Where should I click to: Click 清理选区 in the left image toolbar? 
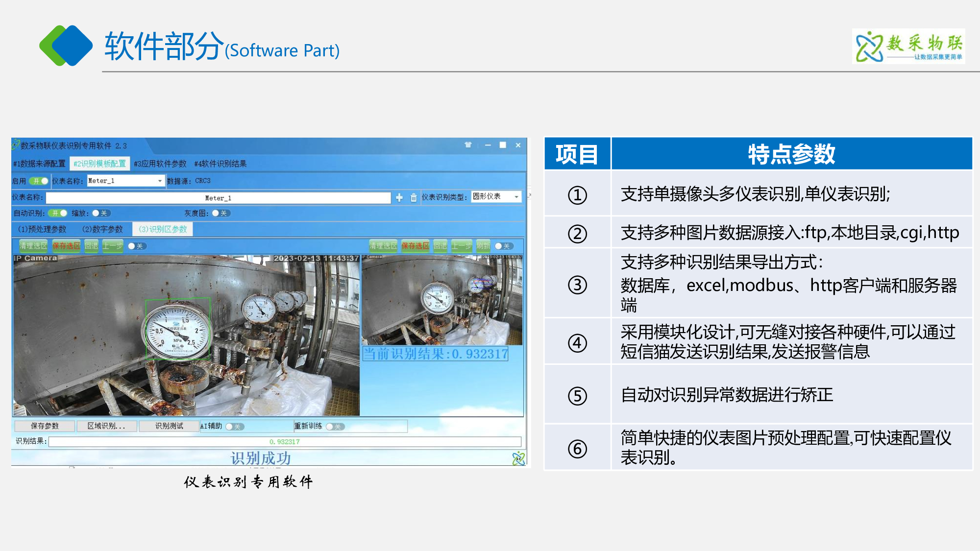(x=33, y=246)
